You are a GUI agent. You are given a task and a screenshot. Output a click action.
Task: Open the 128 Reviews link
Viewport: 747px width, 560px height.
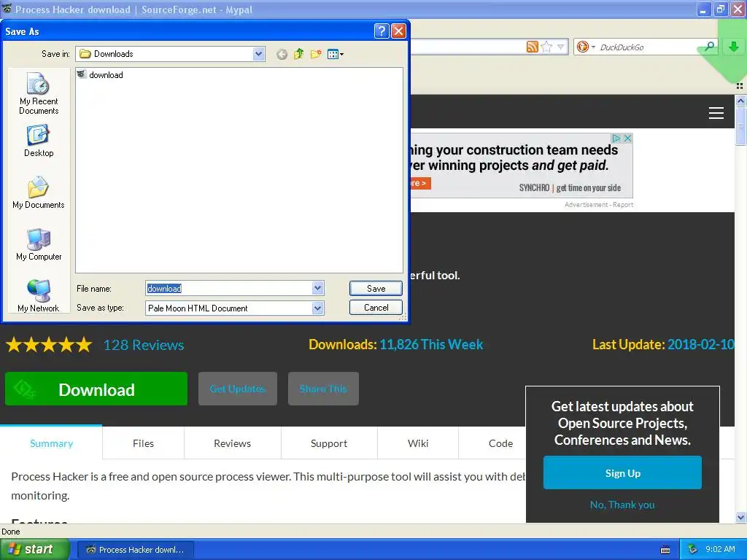pyautogui.click(x=144, y=345)
